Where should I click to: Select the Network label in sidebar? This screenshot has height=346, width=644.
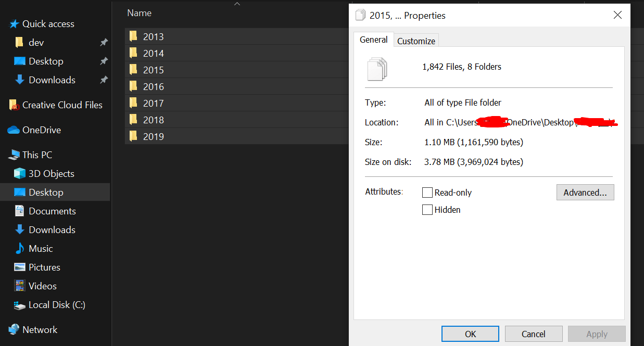(40, 330)
